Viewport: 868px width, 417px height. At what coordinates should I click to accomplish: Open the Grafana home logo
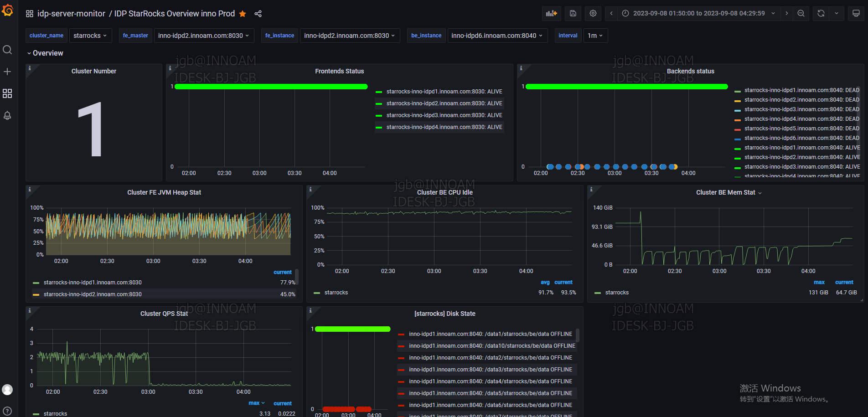8,10
